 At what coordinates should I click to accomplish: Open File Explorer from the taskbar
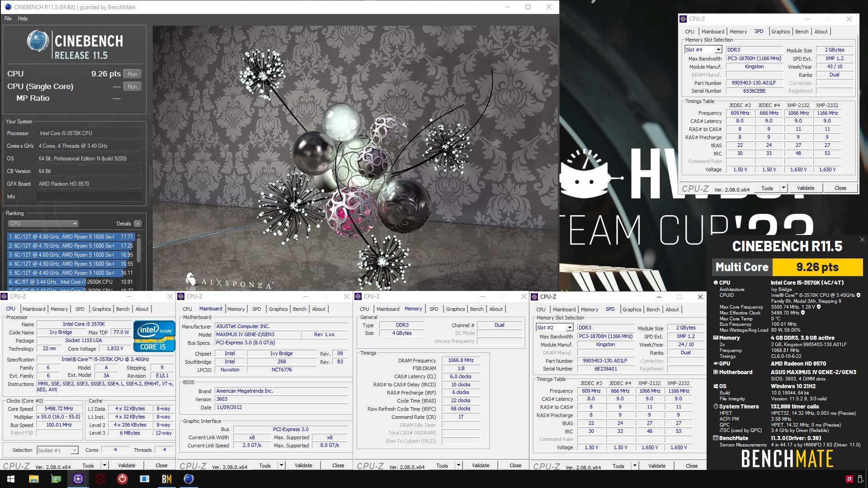pos(34,479)
